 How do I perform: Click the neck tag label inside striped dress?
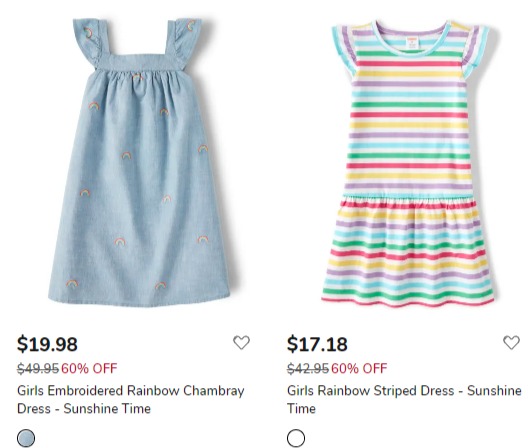pyautogui.click(x=412, y=44)
